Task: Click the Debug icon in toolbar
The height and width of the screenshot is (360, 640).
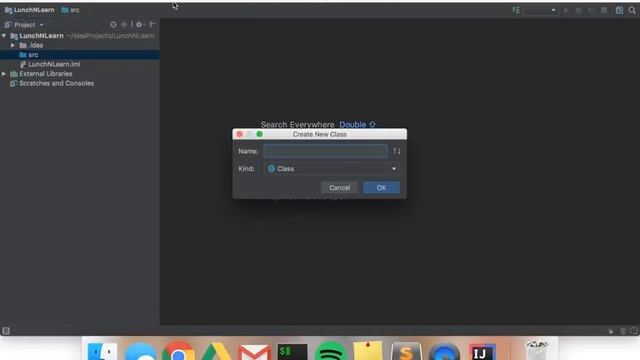Action: pyautogui.click(x=578, y=10)
